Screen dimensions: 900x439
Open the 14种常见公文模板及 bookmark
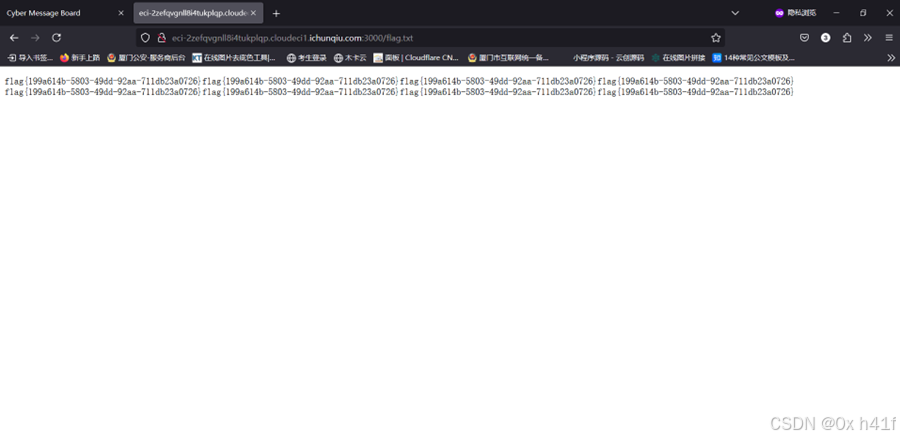click(754, 57)
